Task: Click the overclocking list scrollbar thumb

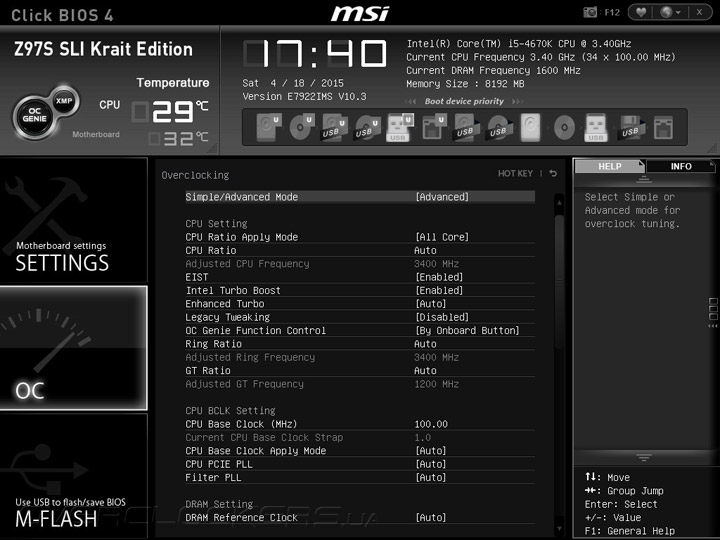Action: [559, 282]
